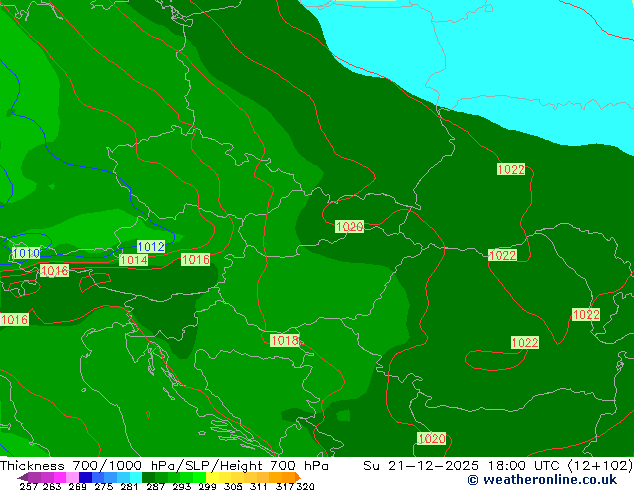Click the legend value 311

click(259, 486)
